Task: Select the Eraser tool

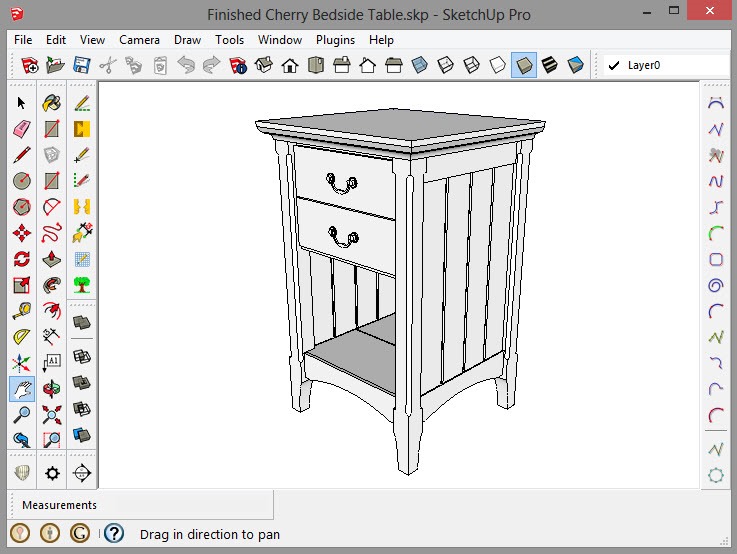Action: pos(22,129)
